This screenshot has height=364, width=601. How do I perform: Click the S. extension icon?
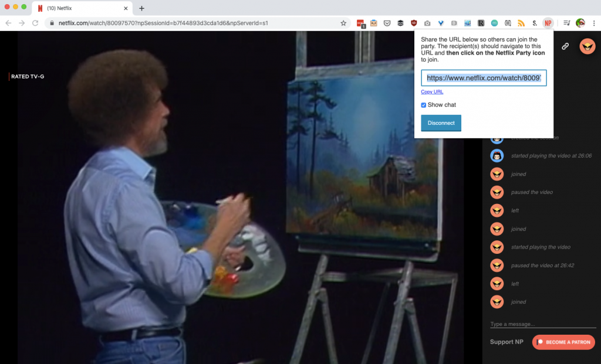click(x=535, y=23)
